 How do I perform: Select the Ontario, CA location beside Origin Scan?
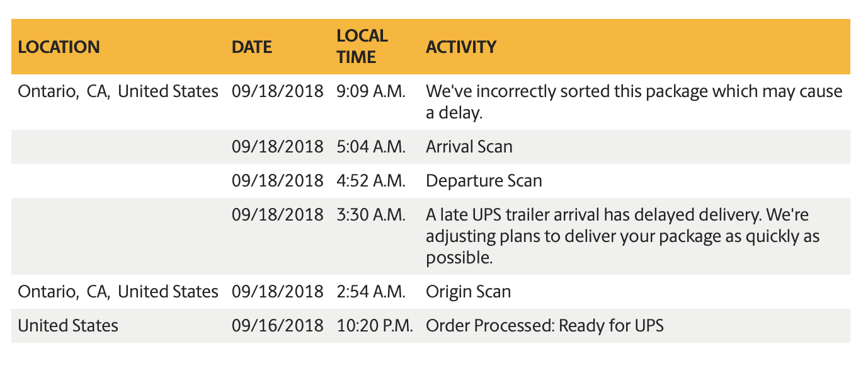[x=118, y=292]
